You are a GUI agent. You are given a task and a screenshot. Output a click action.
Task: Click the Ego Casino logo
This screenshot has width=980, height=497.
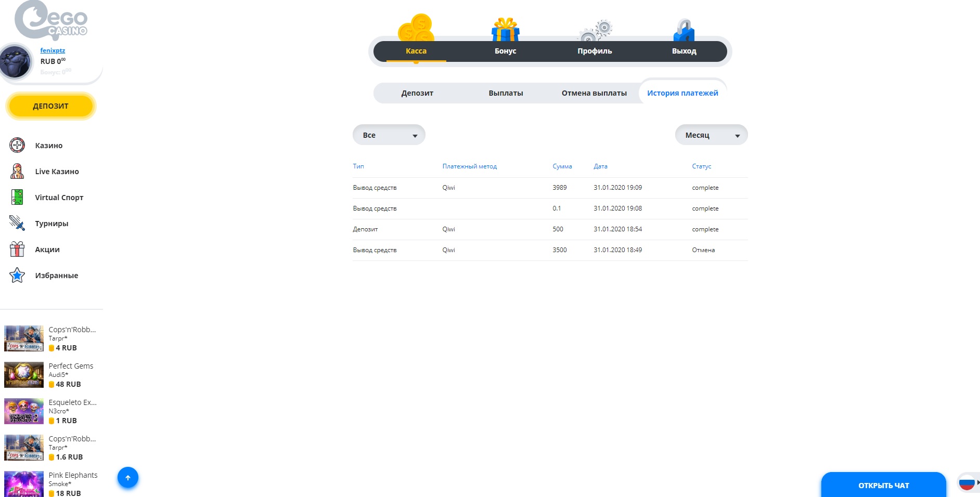(x=51, y=21)
